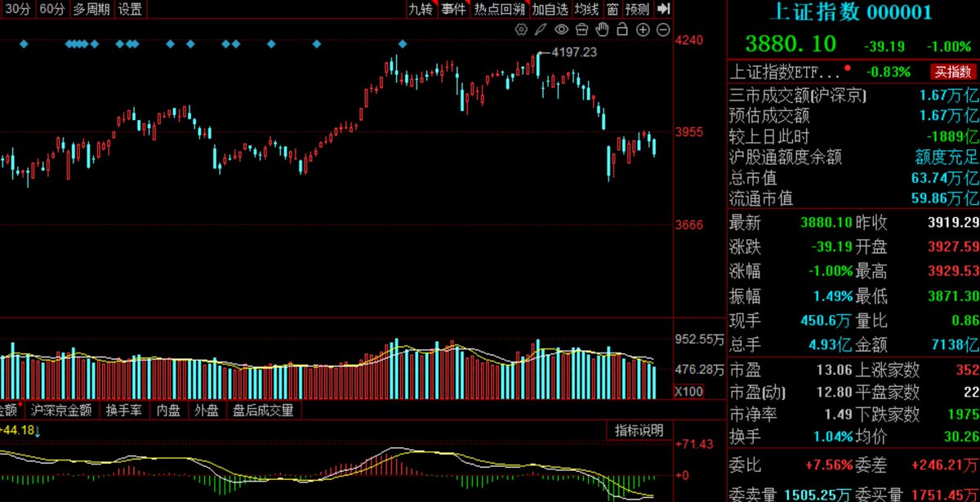Toggle 事件 events overlay

pyautogui.click(x=453, y=9)
